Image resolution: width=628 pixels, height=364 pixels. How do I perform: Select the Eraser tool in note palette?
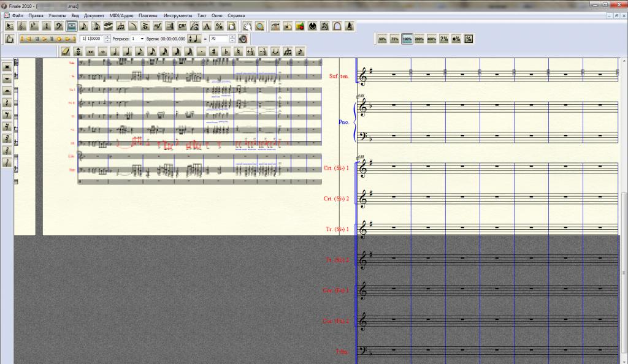pyautogui.click(x=66, y=51)
